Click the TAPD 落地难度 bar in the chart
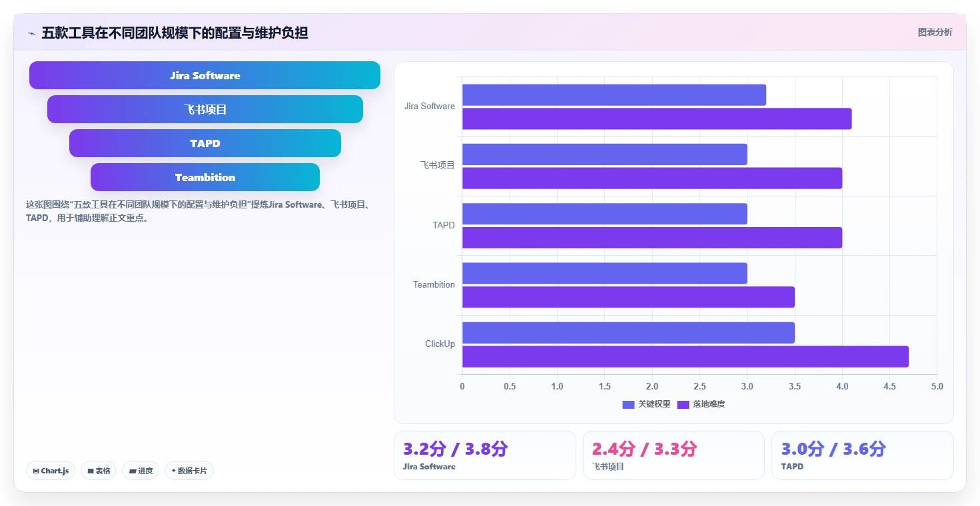Viewport: 980px width, 506px height. pos(652,238)
